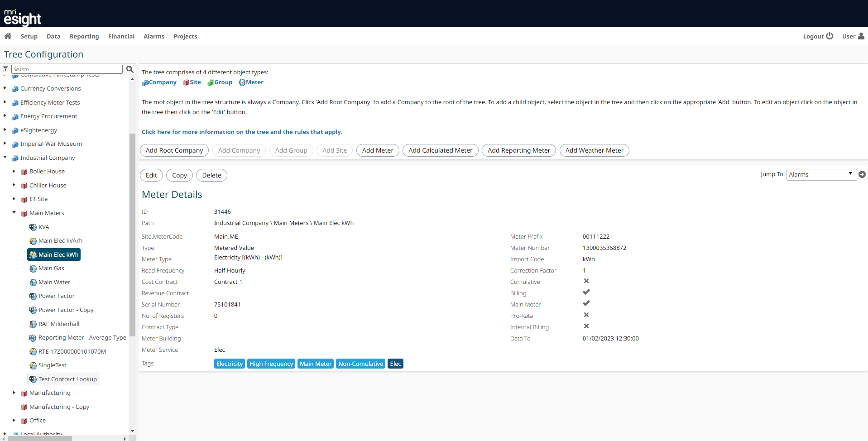Click the tree scroll down arrow
Image resolution: width=868 pixels, height=441 pixels.
132,431
